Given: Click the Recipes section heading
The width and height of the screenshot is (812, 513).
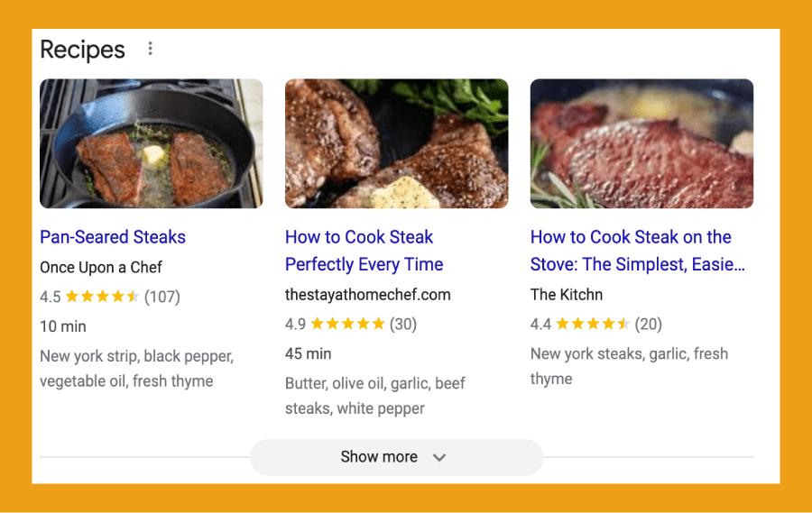Looking at the screenshot, I should tap(83, 50).
